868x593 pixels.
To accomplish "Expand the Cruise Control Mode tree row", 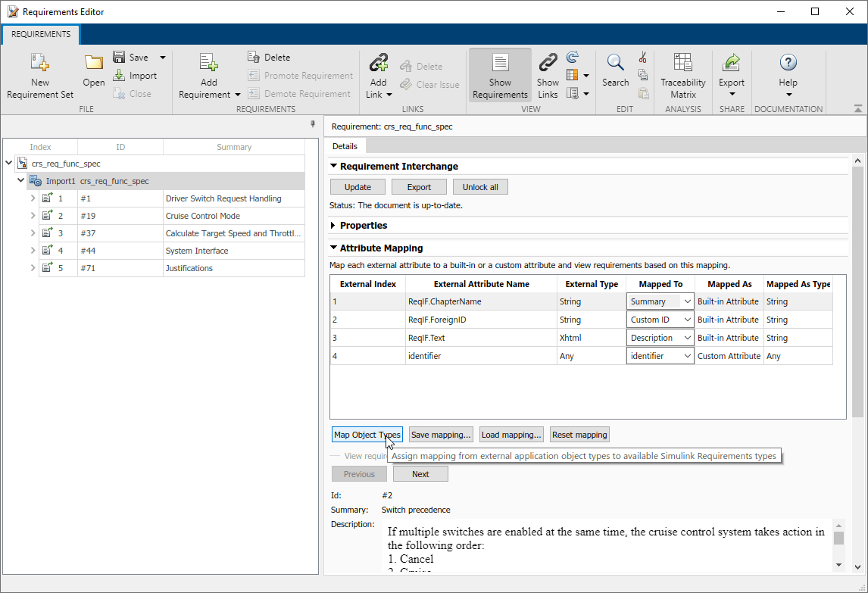I will point(33,216).
